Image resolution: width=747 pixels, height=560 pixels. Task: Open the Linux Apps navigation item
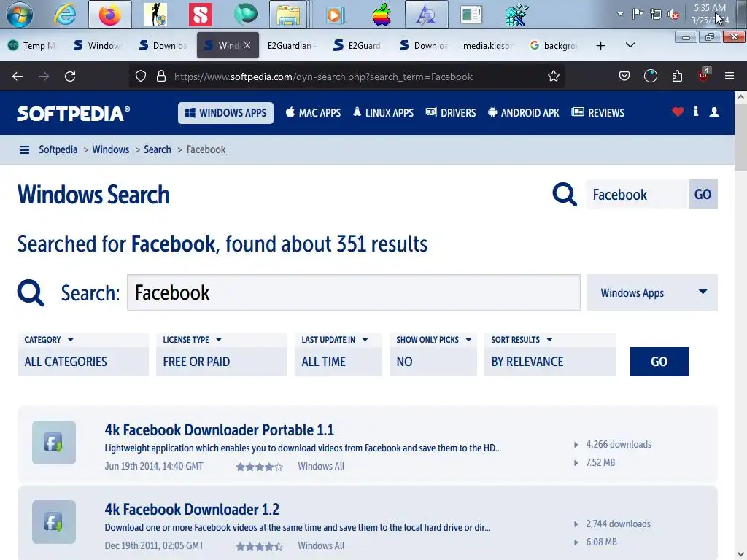tap(383, 113)
